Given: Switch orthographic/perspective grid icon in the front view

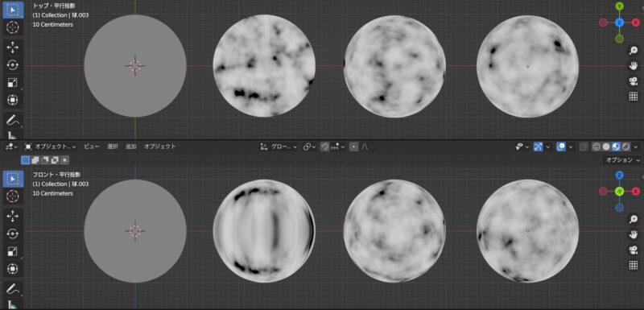Looking at the screenshot, I should (x=633, y=265).
